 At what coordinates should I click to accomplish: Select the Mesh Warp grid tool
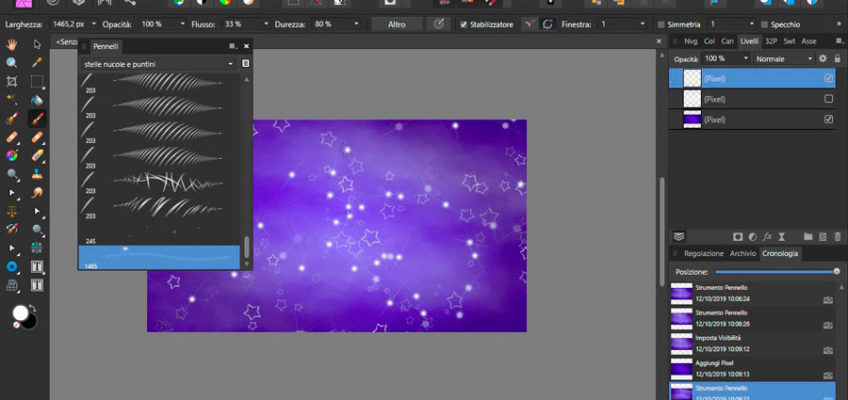point(11,285)
